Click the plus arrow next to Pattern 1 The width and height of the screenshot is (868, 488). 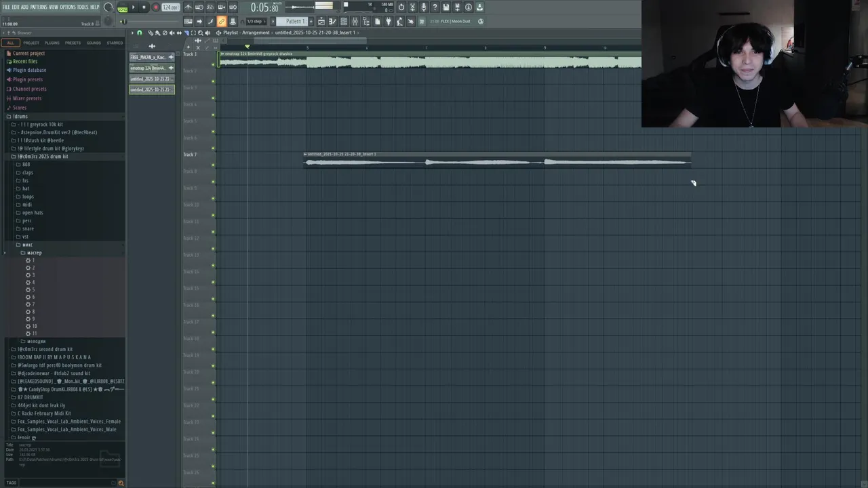(311, 22)
